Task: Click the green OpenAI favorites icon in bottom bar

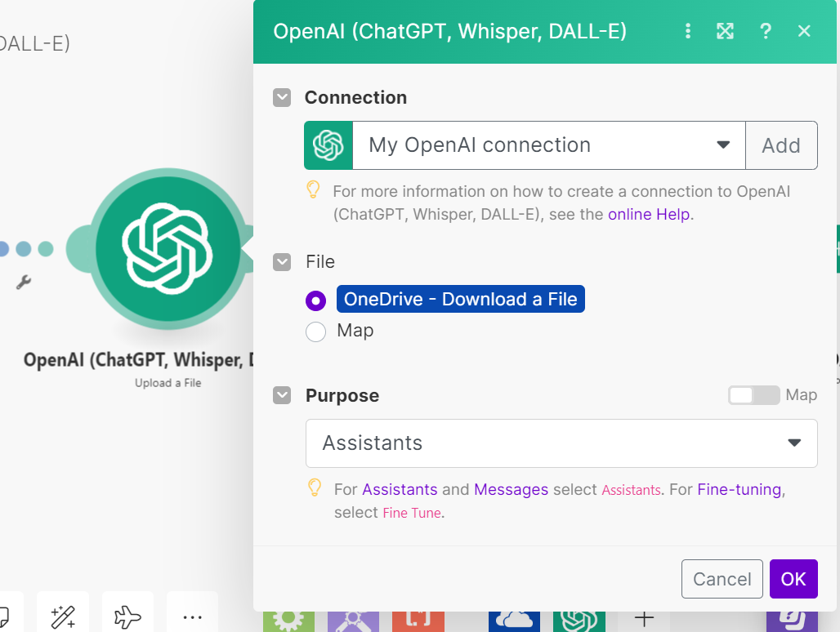Action: pos(579,621)
